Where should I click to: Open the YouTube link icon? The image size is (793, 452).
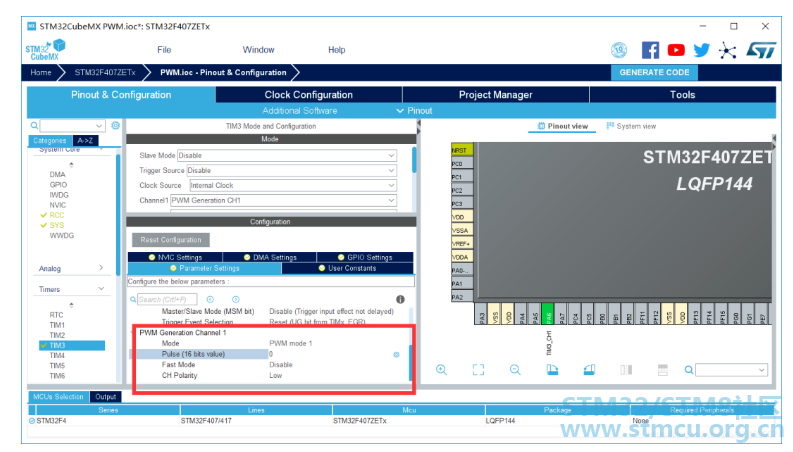(676, 50)
